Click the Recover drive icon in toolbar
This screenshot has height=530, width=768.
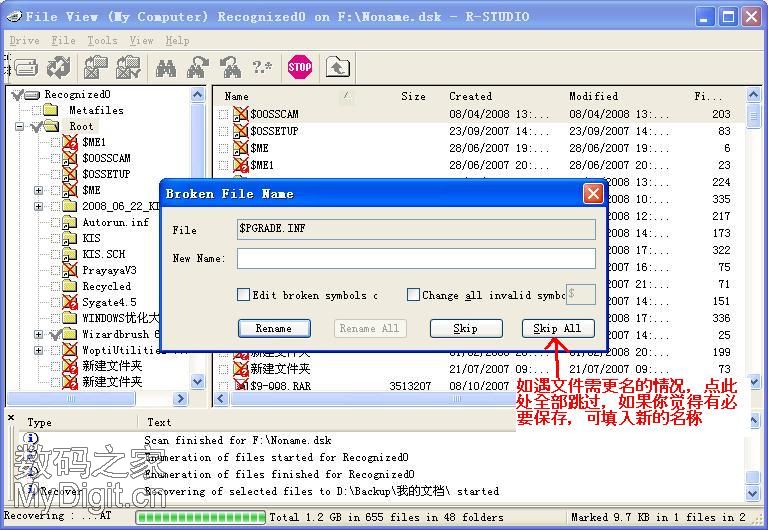pyautogui.click(x=26, y=68)
